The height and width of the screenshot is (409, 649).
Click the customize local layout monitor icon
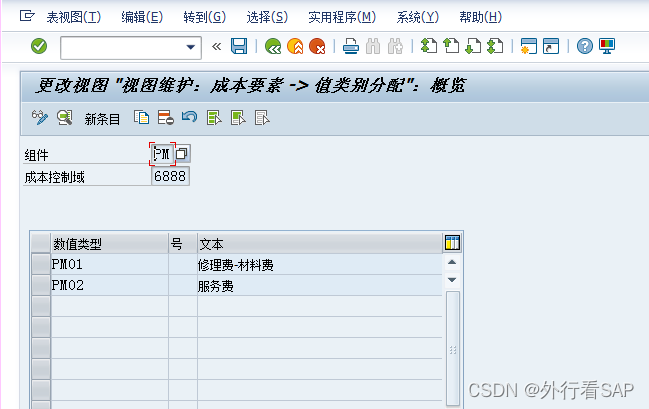pos(607,46)
